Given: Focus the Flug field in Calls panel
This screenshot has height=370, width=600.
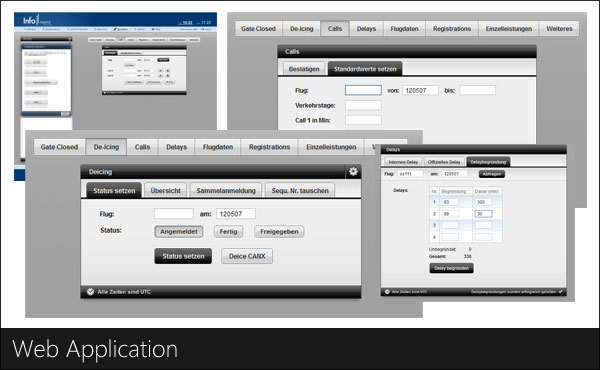Looking at the screenshot, I should pyautogui.click(x=363, y=90).
